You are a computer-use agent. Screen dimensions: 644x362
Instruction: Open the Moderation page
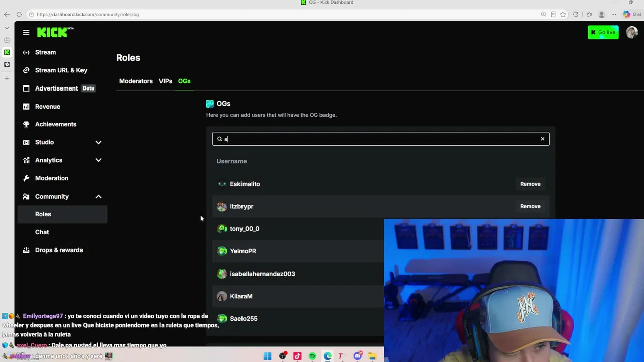click(52, 178)
